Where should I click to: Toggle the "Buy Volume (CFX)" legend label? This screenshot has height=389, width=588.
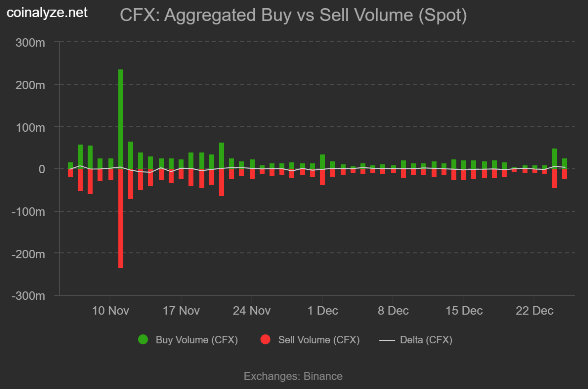[x=196, y=340]
